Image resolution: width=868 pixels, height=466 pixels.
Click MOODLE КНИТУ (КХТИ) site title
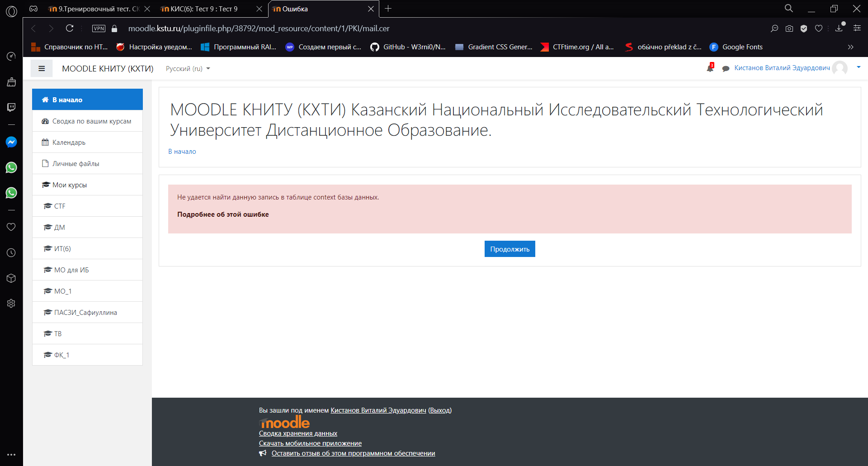click(108, 69)
